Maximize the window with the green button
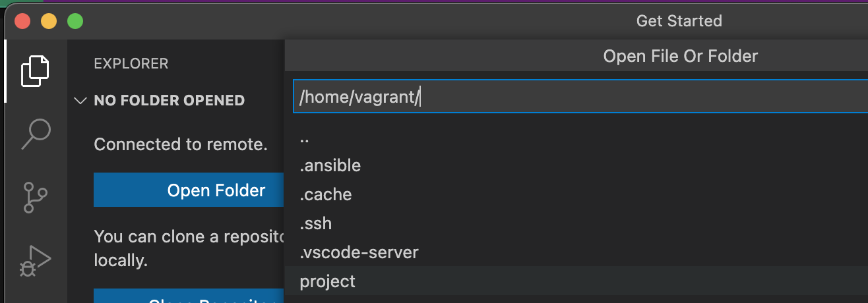The width and height of the screenshot is (868, 303). 75,21
